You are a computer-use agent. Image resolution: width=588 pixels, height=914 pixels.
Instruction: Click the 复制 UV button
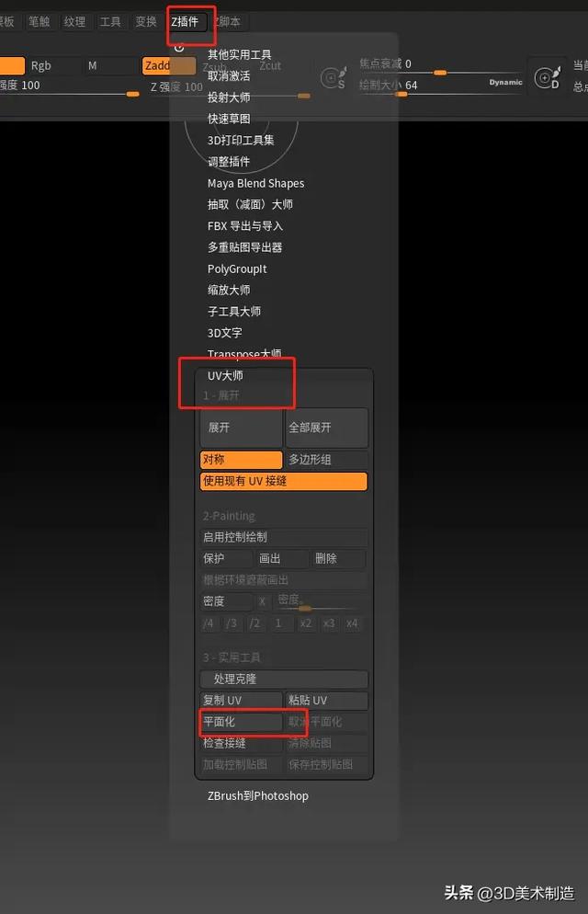coord(241,701)
